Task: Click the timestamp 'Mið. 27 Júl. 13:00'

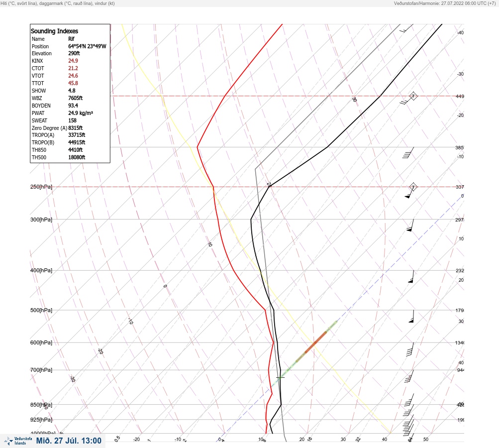Action: [69, 441]
